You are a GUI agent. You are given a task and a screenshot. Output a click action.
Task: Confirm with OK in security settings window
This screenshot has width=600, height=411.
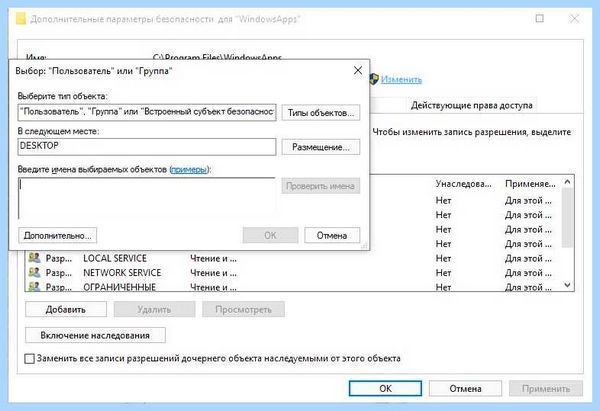click(x=385, y=388)
